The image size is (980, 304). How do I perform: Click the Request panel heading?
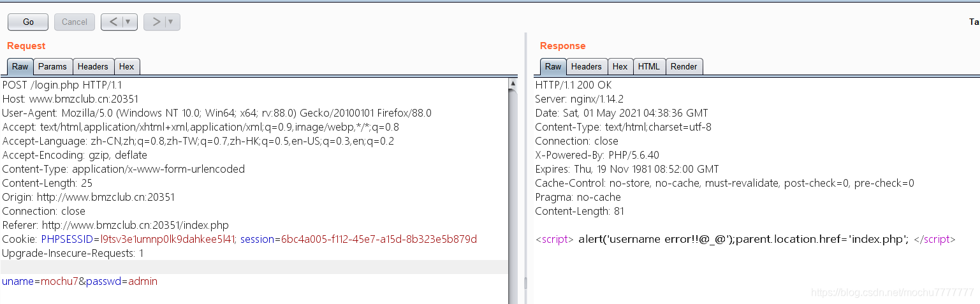point(26,45)
